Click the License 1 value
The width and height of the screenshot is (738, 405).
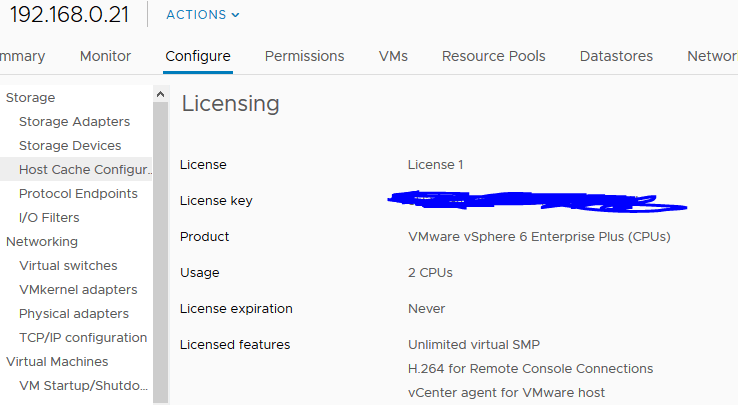pos(435,165)
